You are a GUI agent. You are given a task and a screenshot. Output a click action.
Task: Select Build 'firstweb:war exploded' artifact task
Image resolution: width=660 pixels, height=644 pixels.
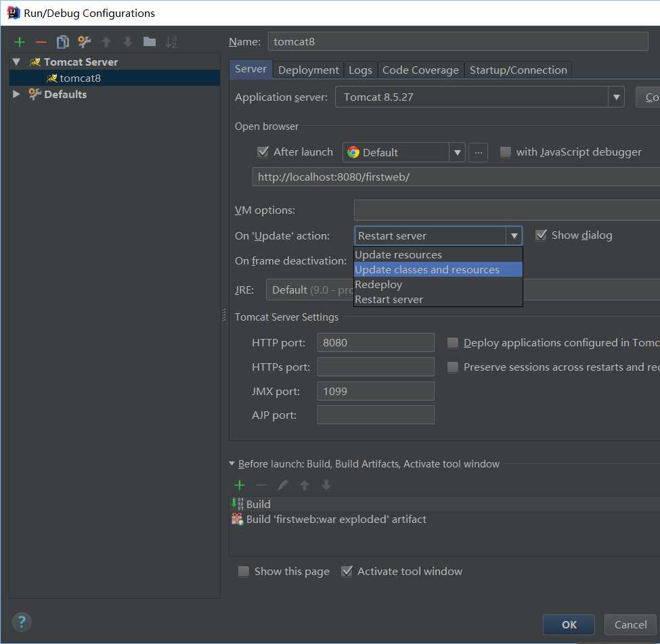click(445, 519)
